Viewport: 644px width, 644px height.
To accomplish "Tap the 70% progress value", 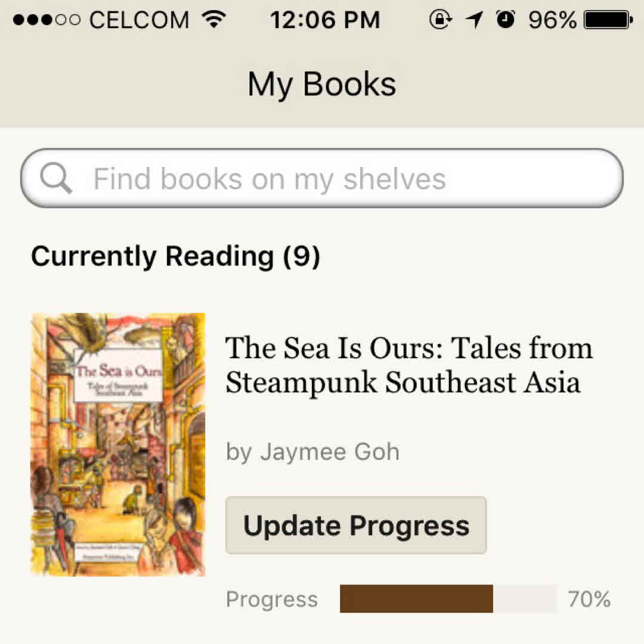I will (589, 599).
